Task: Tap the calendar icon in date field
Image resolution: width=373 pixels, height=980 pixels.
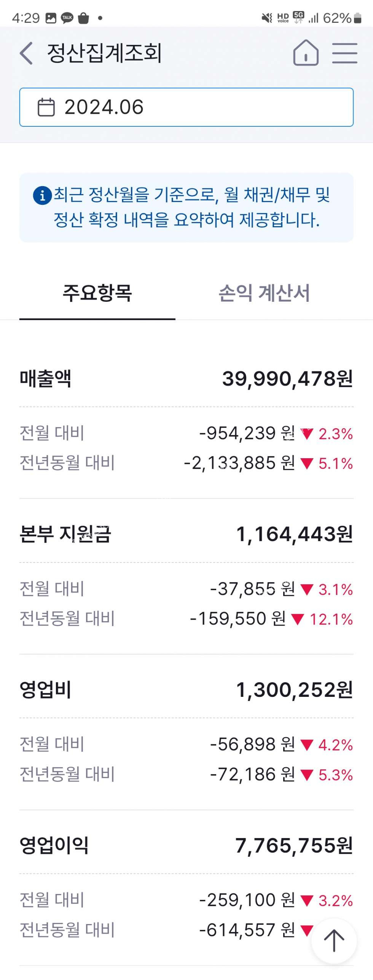Action: tap(46, 107)
